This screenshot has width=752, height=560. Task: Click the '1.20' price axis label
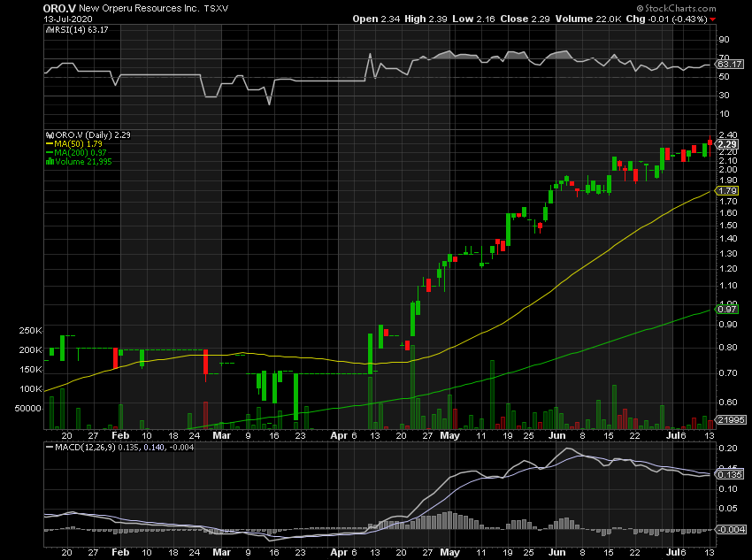tap(728, 268)
